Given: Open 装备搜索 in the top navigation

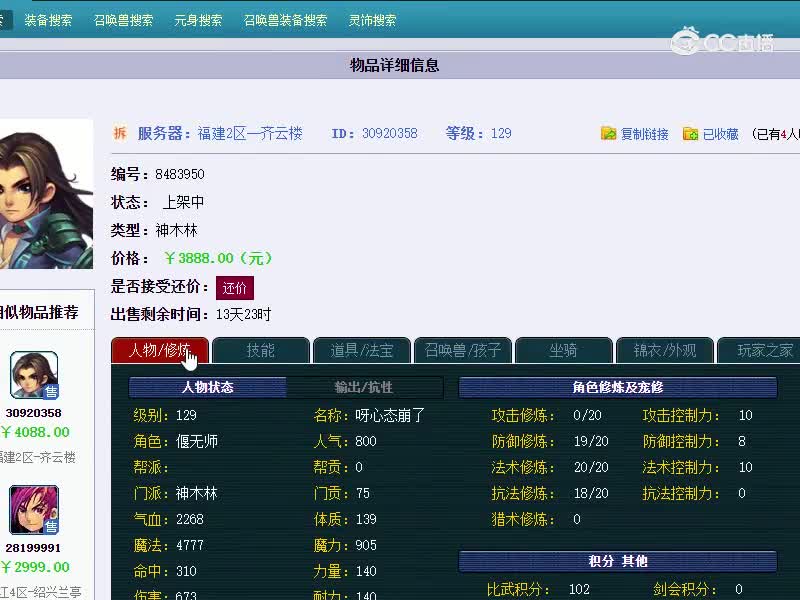Looking at the screenshot, I should [48, 20].
